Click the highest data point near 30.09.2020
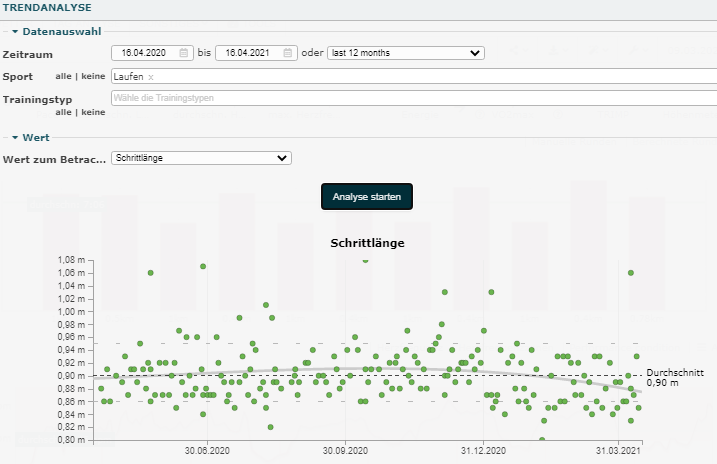This screenshot has width=717, height=464. tap(365, 259)
